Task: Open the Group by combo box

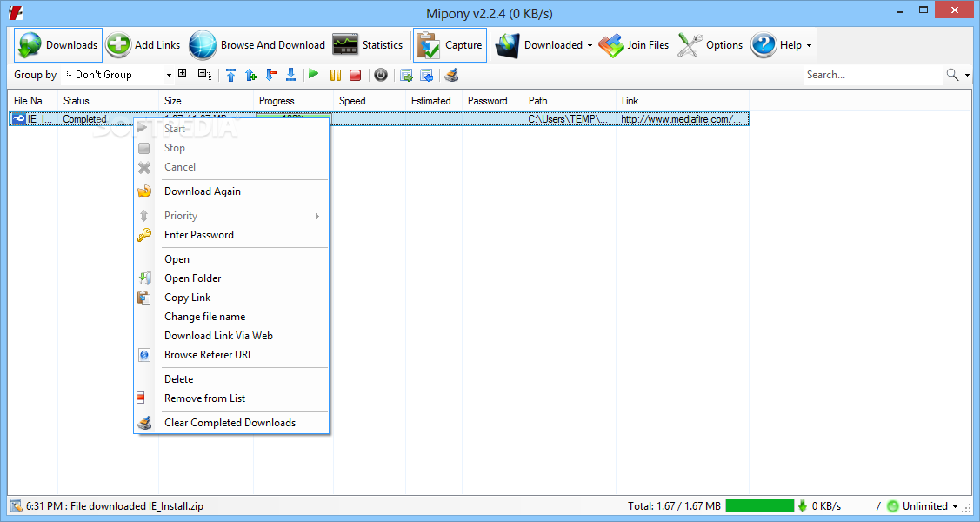Action: click(x=117, y=75)
